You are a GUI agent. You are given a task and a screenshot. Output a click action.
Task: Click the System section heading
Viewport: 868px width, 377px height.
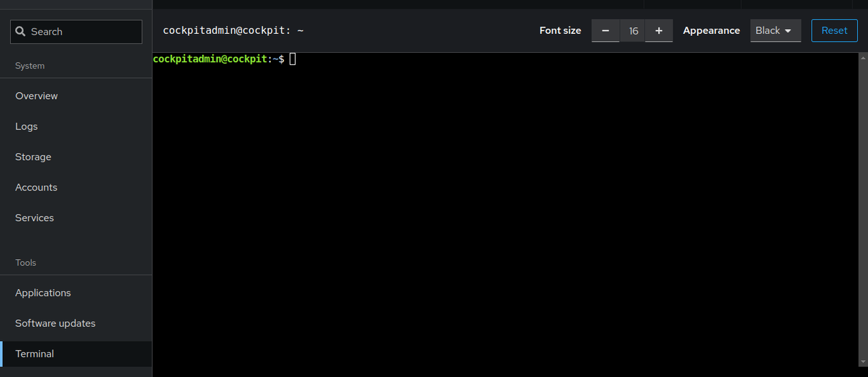click(30, 66)
